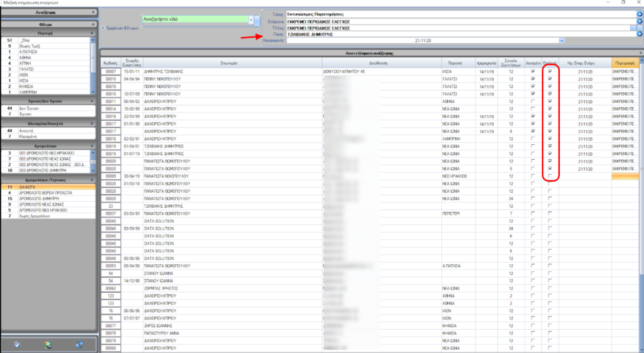
Task: Open the Ημερομηνία date dropdown
Action: pyautogui.click(x=561, y=40)
